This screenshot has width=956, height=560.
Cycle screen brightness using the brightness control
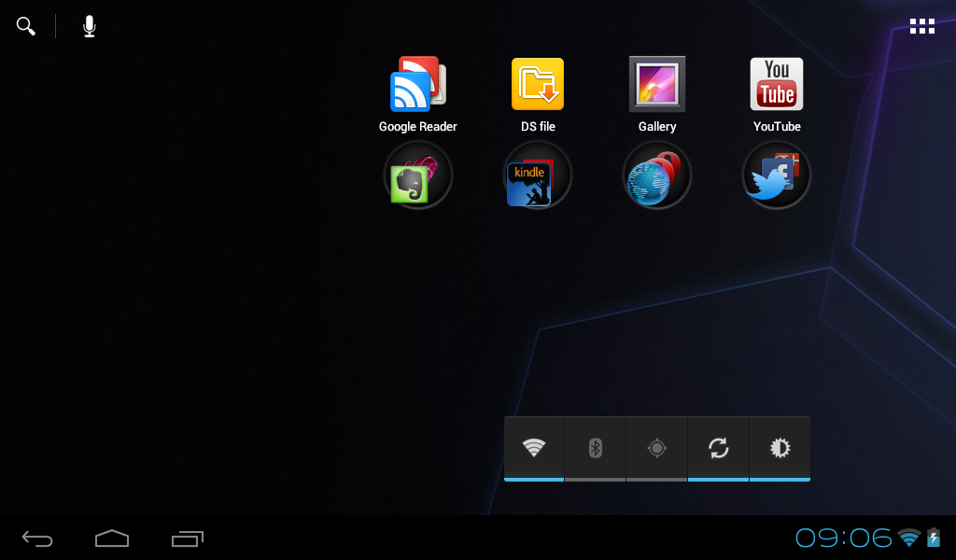(x=780, y=448)
